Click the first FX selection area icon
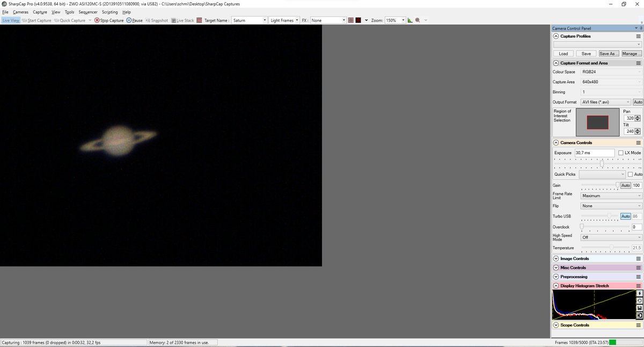 click(350, 20)
